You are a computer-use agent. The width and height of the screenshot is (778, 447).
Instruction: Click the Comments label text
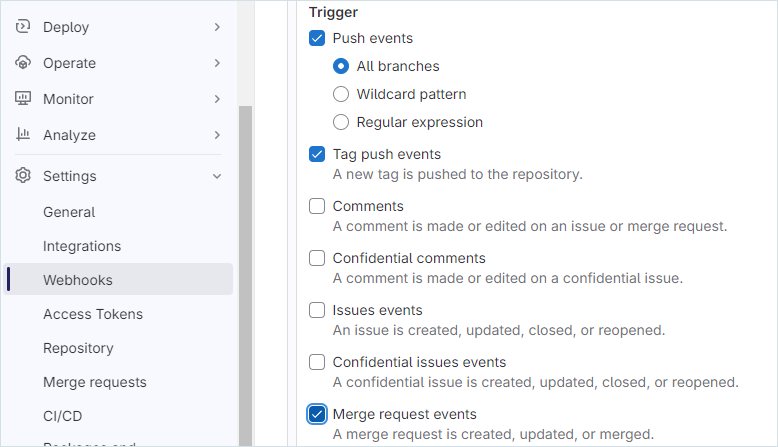coord(368,206)
